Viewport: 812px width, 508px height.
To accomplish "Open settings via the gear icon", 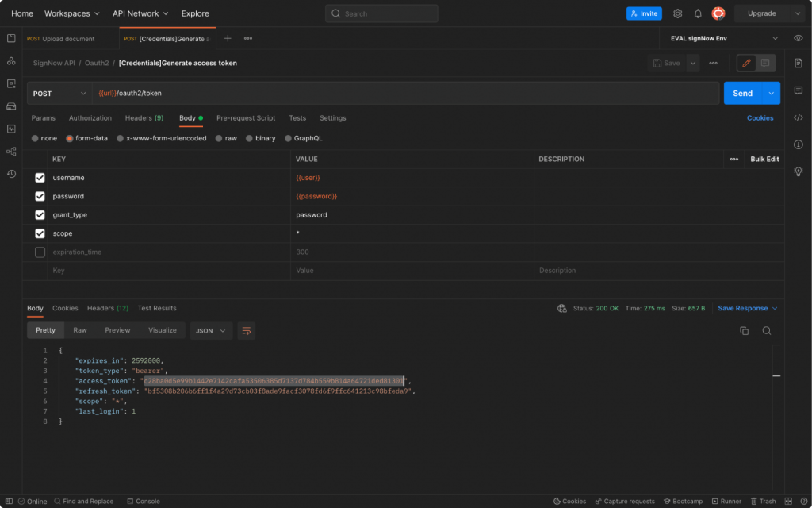I will coord(677,13).
